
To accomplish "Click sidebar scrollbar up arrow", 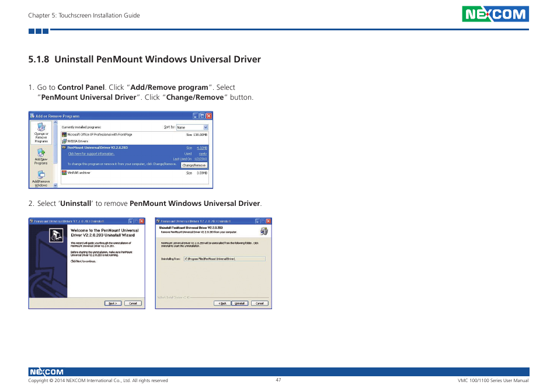I will [55, 123].
